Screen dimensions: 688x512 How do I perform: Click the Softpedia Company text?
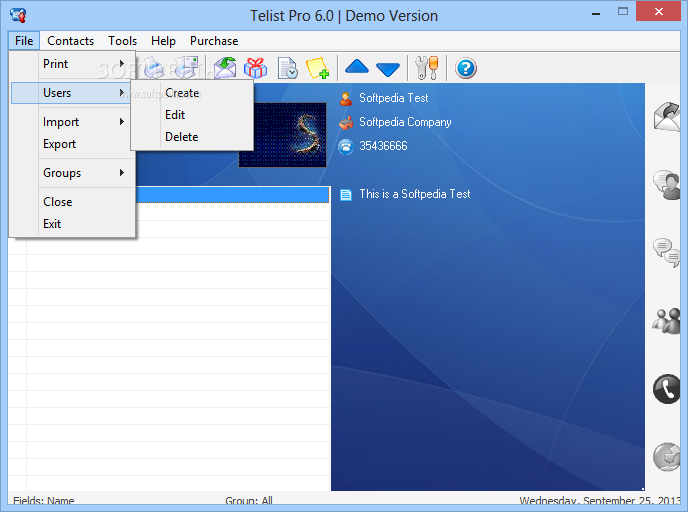[405, 122]
